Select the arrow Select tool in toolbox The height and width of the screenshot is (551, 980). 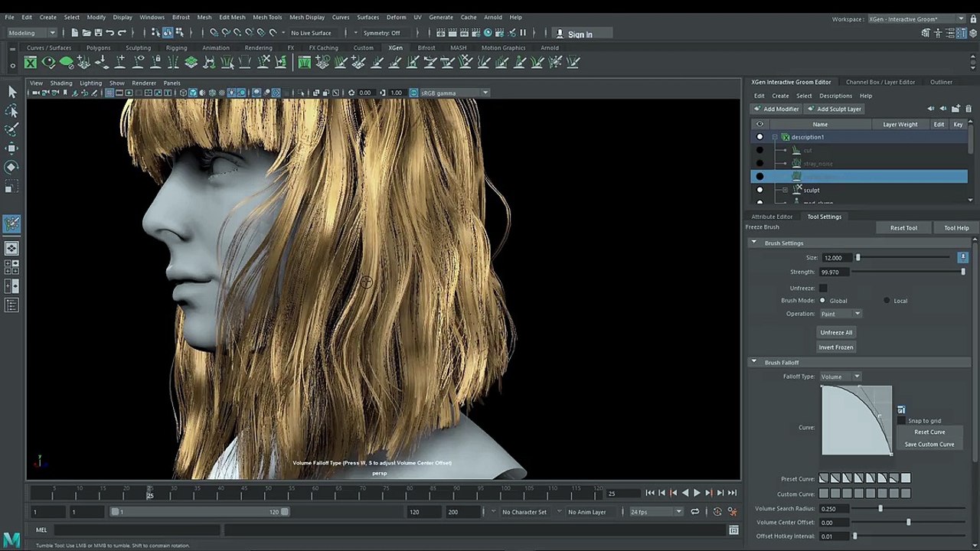click(x=11, y=92)
